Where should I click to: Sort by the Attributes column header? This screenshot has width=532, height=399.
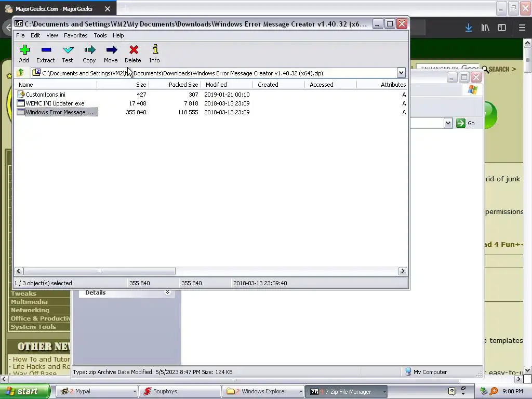(382, 85)
